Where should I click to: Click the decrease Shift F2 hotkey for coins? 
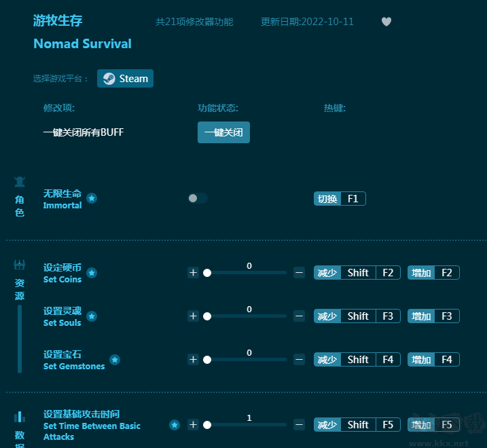point(357,273)
